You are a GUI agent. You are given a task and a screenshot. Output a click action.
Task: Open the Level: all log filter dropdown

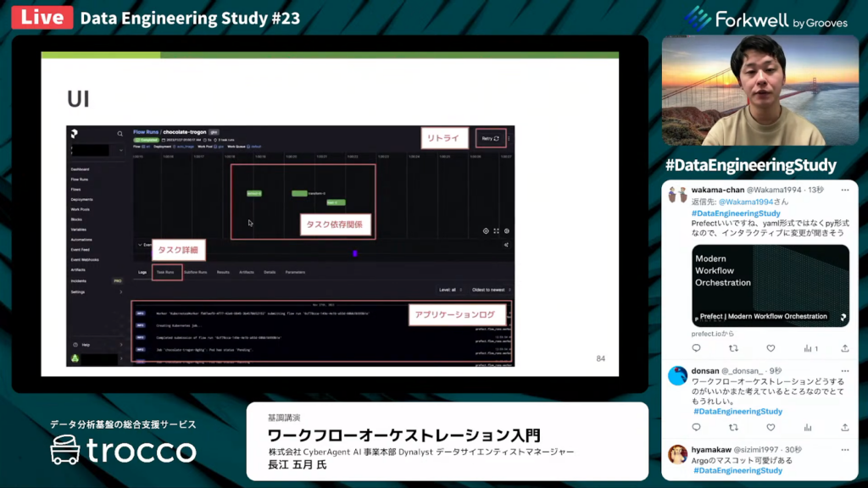click(x=448, y=290)
